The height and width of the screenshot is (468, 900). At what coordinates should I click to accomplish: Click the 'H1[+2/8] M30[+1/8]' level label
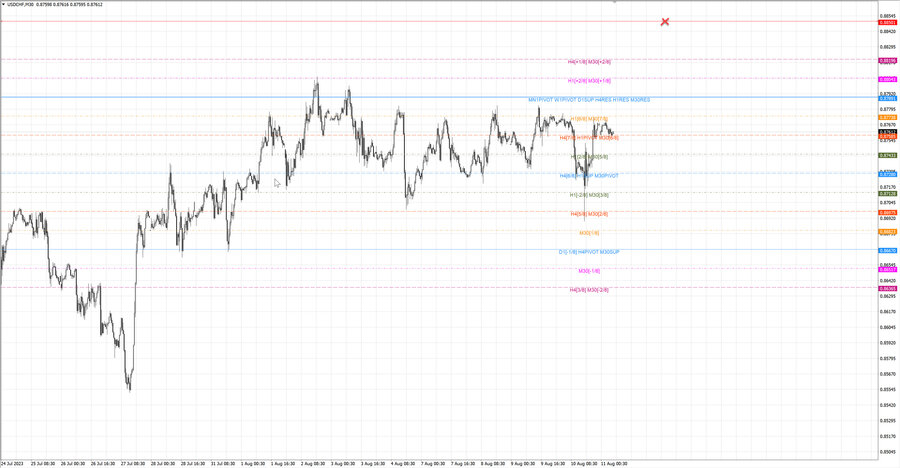click(589, 81)
